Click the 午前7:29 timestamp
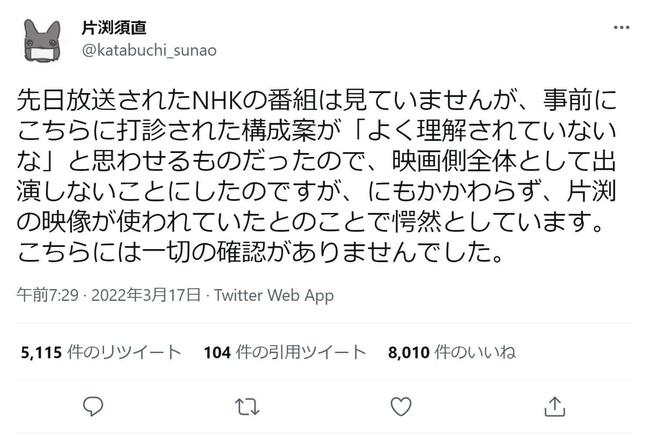The height and width of the screenshot is (443, 645). point(44,296)
